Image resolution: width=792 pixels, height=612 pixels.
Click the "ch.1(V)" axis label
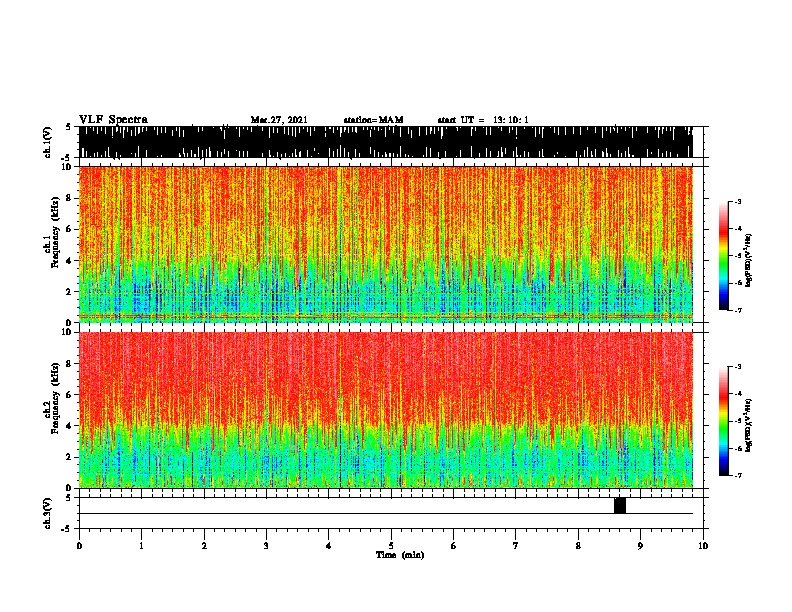coord(47,142)
